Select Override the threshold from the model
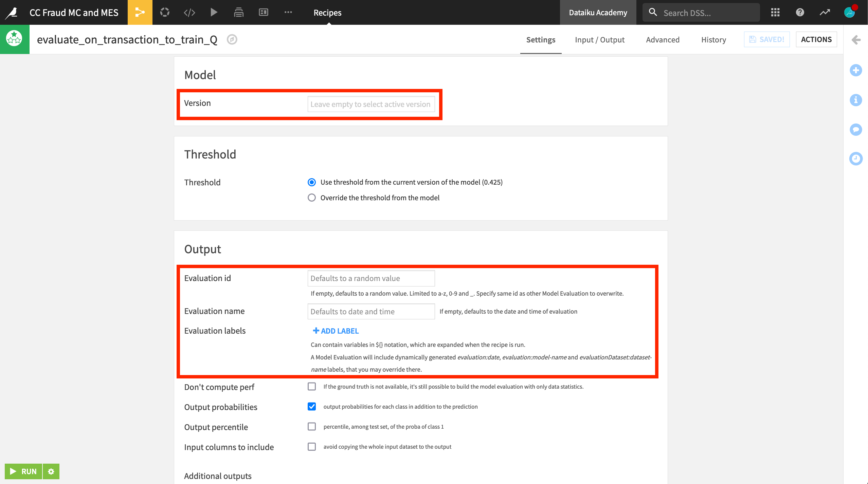The height and width of the screenshot is (484, 868). (311, 198)
